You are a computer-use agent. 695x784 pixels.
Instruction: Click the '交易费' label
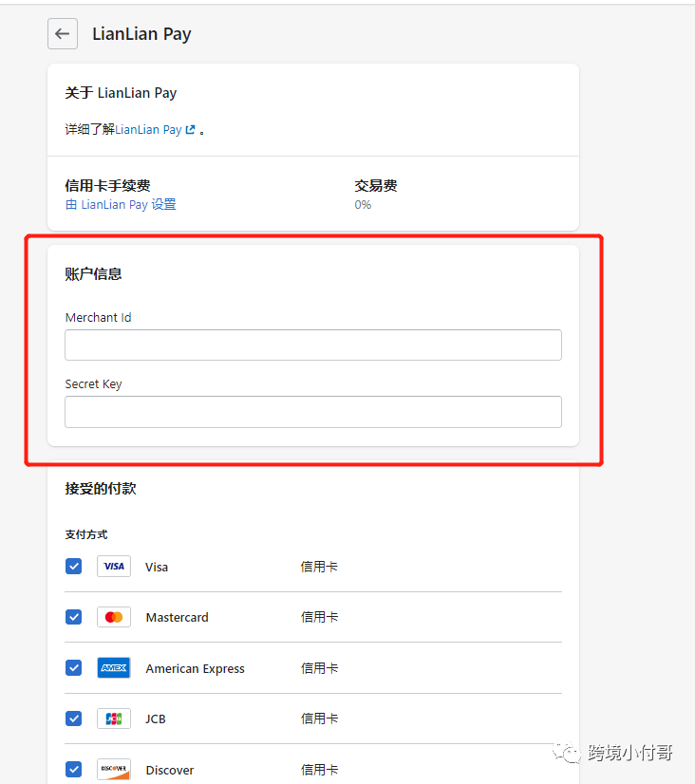376,185
